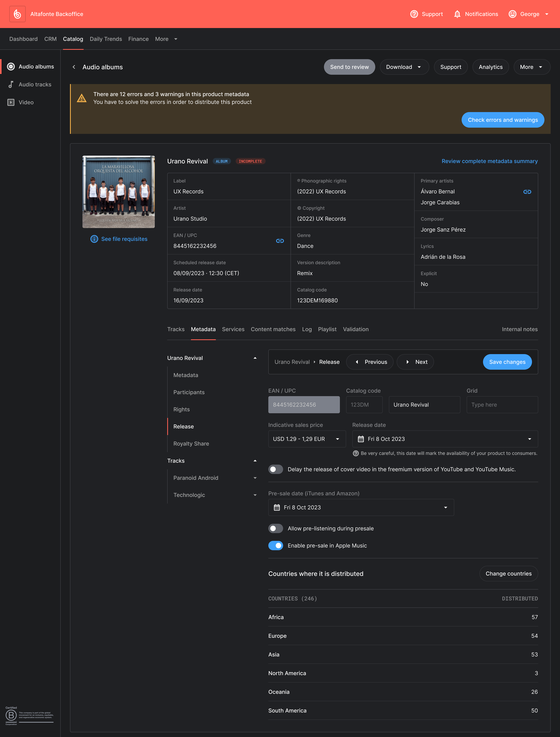Click the Altafonte logo icon
Viewport: 560px width, 737px height.
point(17,14)
